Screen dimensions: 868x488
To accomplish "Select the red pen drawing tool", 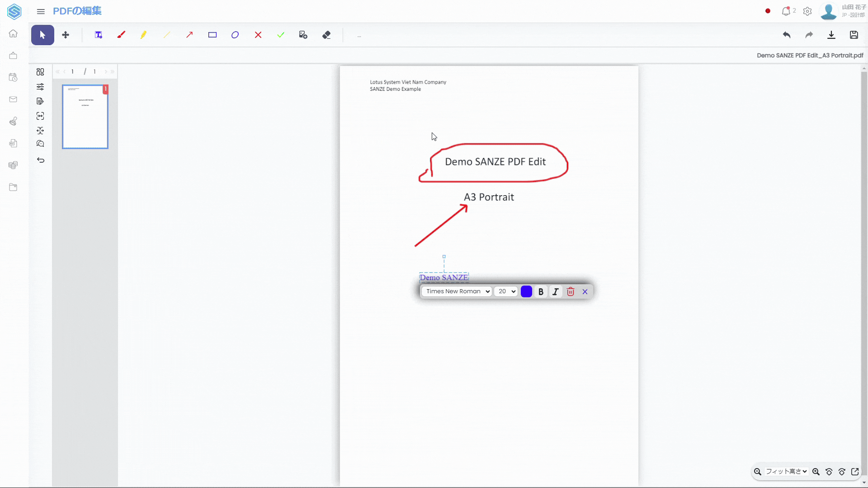I will pos(121,35).
